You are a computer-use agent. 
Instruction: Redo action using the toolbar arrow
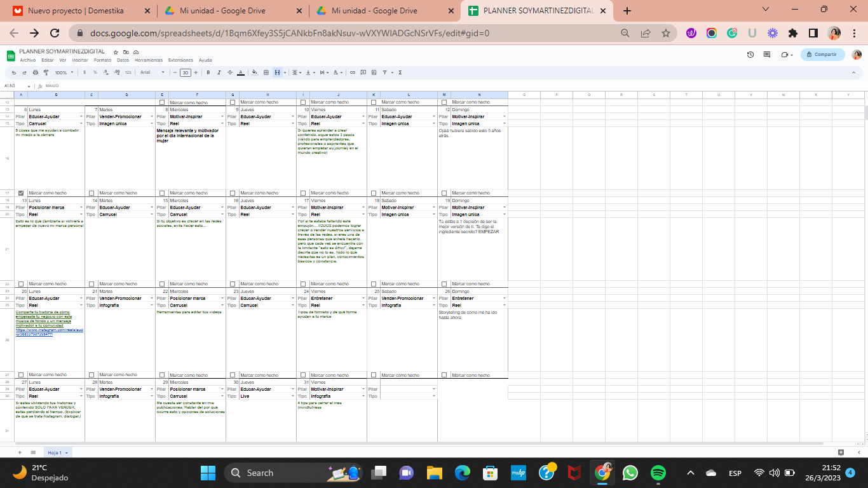(x=24, y=72)
